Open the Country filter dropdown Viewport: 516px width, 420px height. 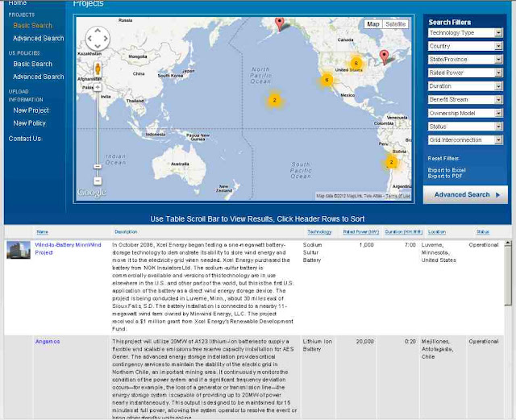(465, 46)
